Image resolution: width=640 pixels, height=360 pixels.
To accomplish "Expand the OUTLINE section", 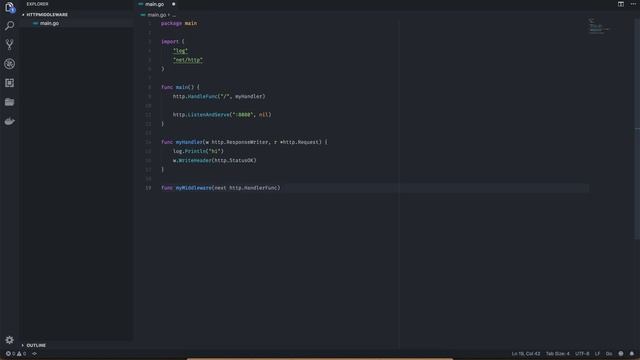I will [x=34, y=345].
